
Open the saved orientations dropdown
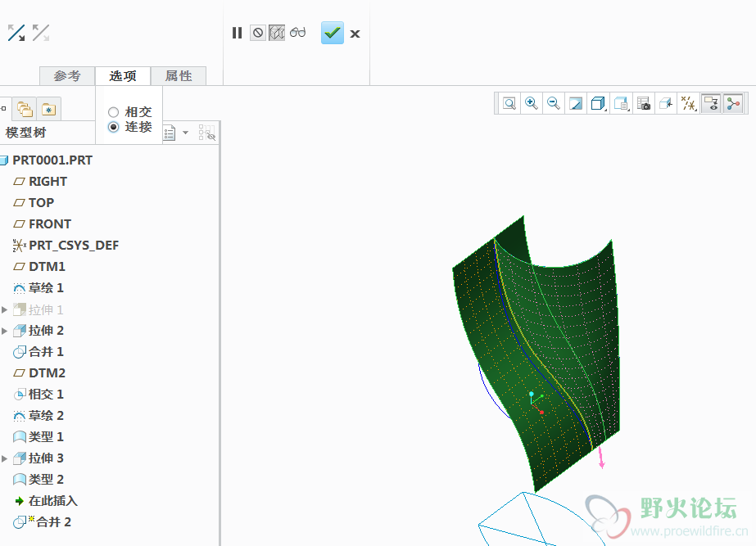tap(621, 103)
